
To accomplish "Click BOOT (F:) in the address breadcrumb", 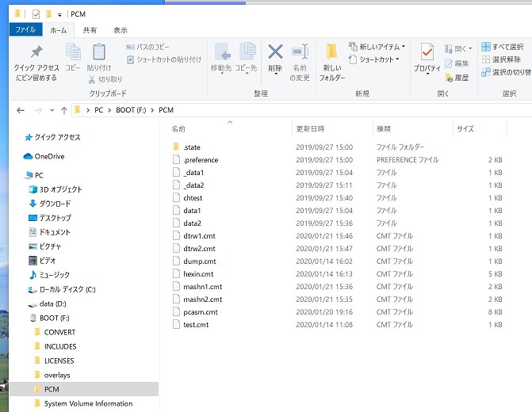I will [131, 110].
